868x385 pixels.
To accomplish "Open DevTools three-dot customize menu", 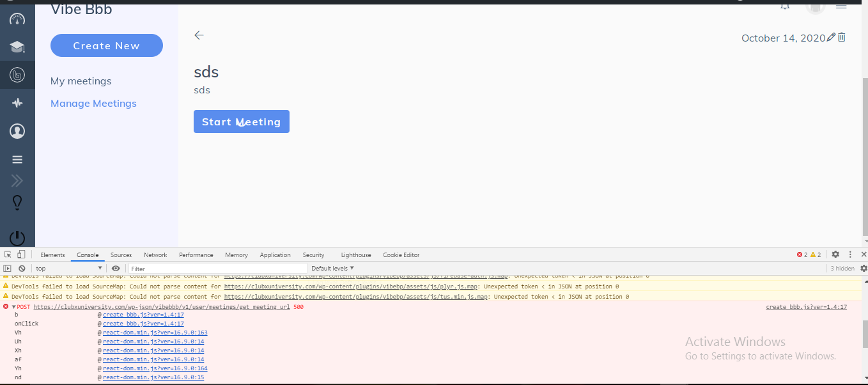I will (850, 255).
